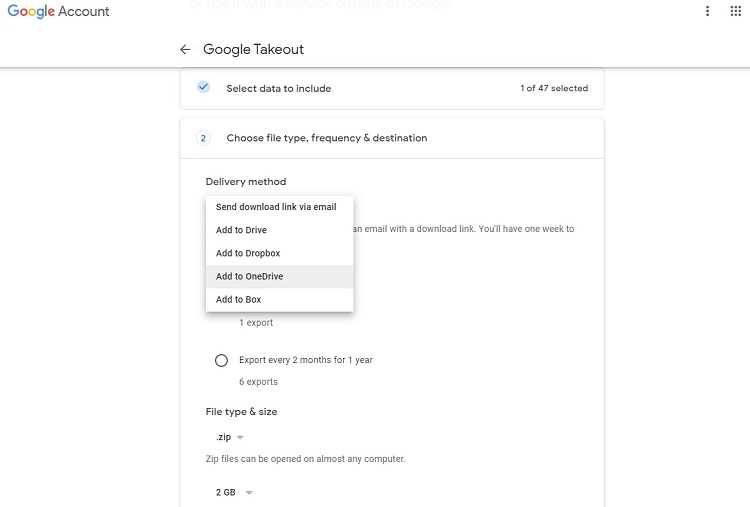Click the '6 exports' text
The image size is (750, 507).
[x=258, y=382]
